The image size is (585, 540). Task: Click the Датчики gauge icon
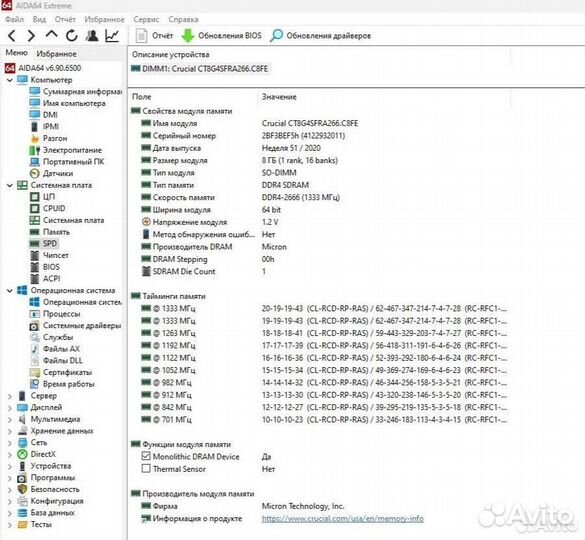[35, 174]
